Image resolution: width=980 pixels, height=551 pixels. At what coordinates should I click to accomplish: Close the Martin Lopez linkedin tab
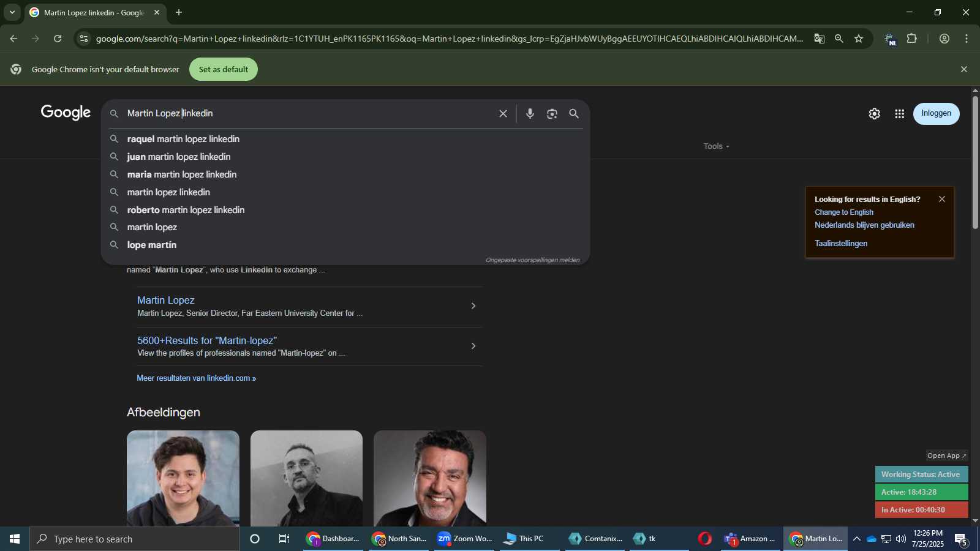coord(157,12)
